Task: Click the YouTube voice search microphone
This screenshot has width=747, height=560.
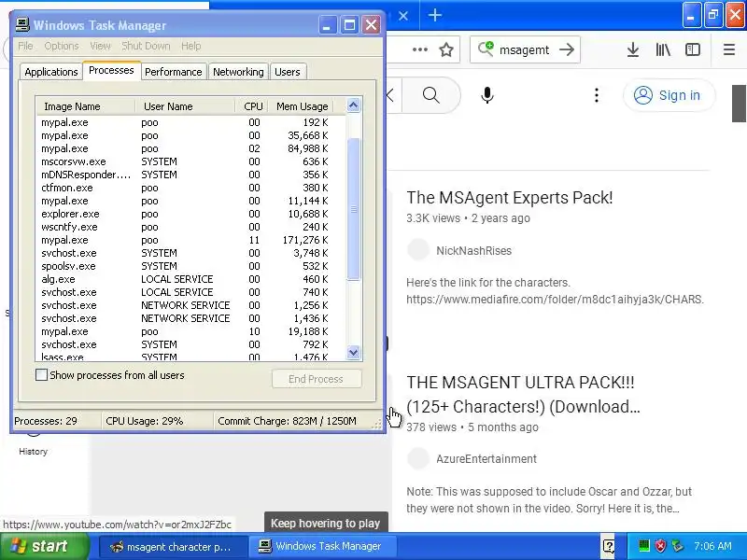Action: [486, 95]
